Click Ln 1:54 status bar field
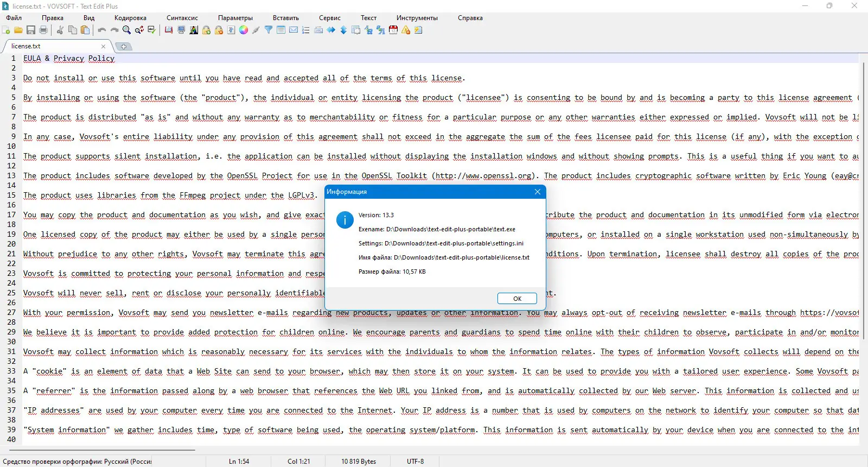 (x=239, y=462)
